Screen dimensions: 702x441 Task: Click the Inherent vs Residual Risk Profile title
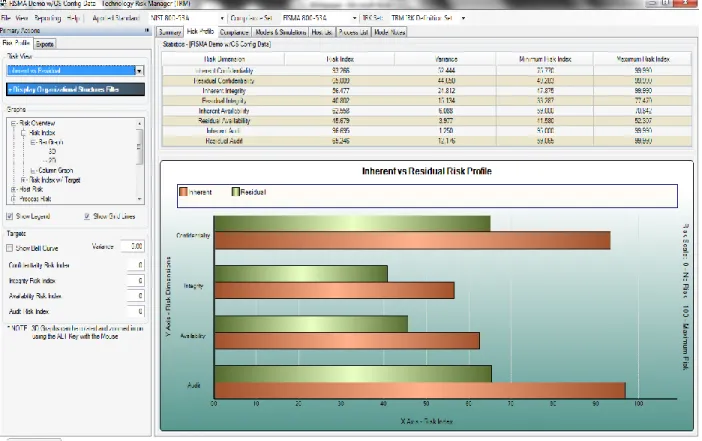point(427,171)
